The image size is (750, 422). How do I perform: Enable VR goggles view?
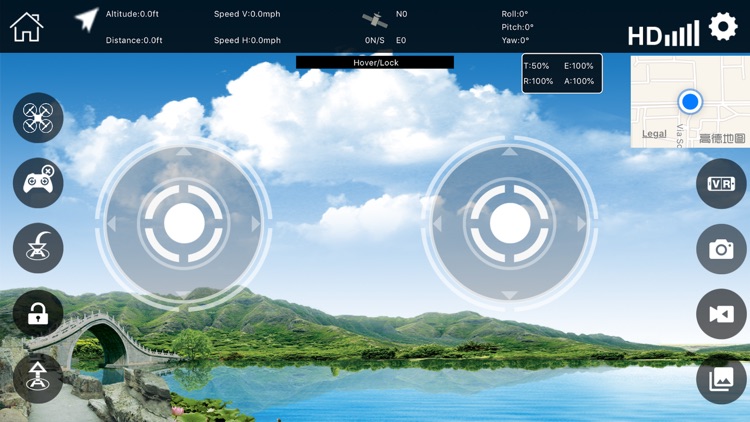click(x=721, y=184)
